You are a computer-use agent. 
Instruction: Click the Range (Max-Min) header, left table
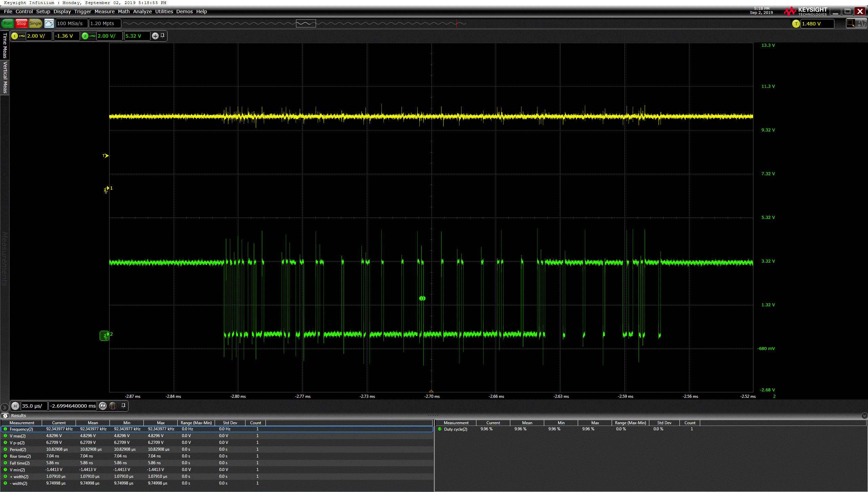coord(196,423)
